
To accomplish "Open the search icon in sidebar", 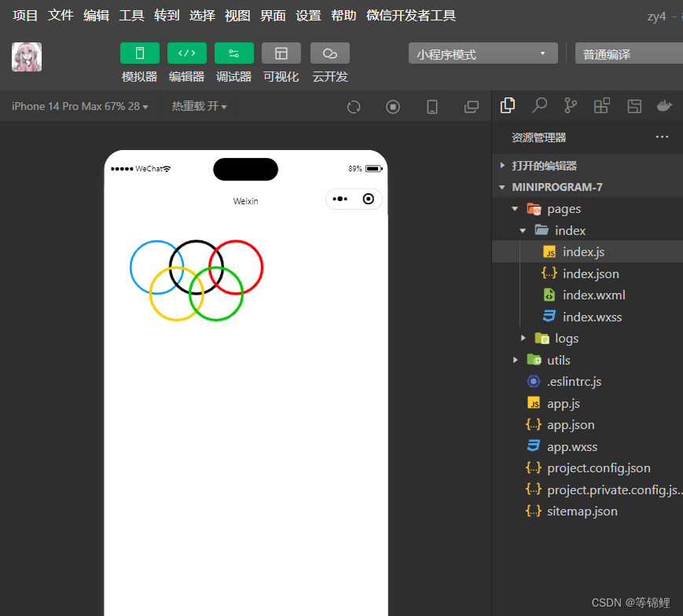I will [x=539, y=105].
